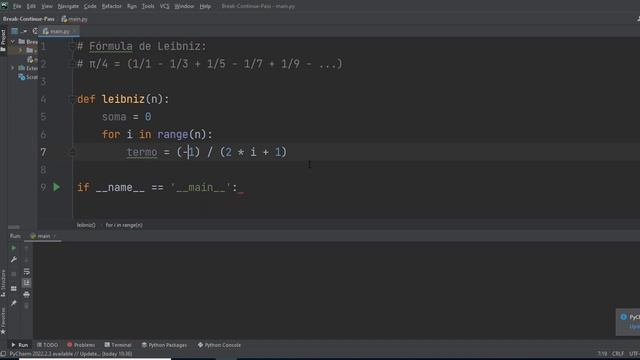Pin the Run tab with the pin icon

click(13, 303)
